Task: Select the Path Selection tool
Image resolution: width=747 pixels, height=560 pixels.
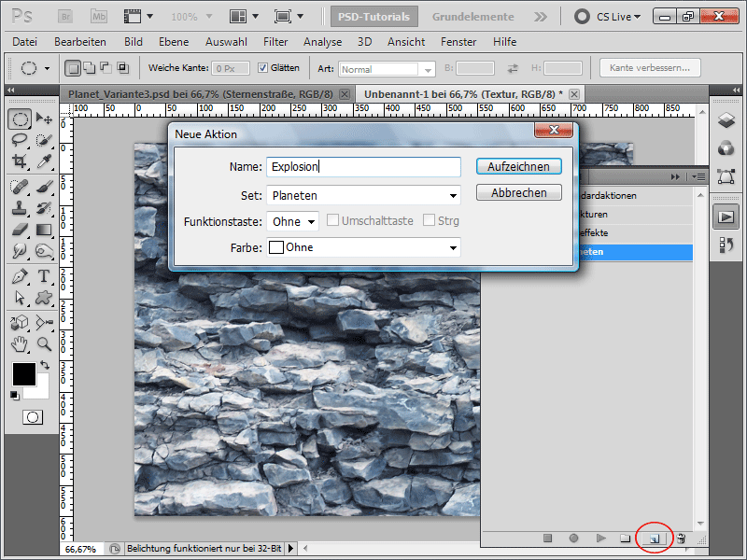Action: click(x=20, y=298)
